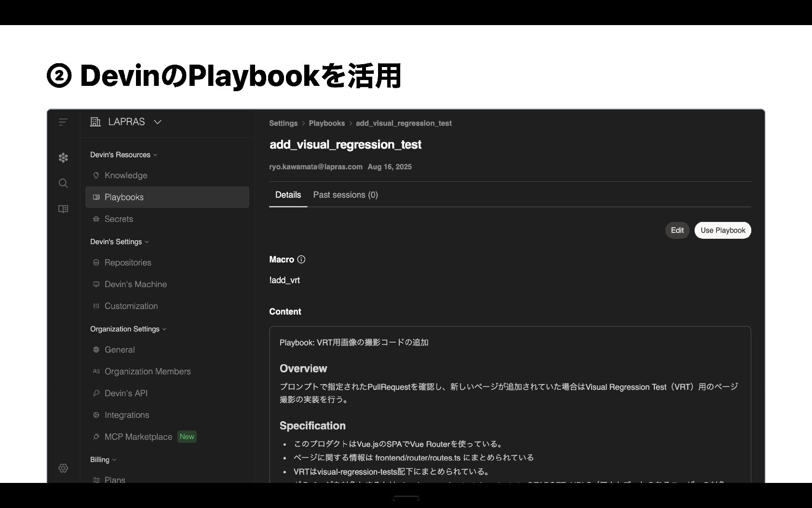Go to Playbooks breadcrumb
The width and height of the screenshot is (812, 508).
pyautogui.click(x=326, y=124)
